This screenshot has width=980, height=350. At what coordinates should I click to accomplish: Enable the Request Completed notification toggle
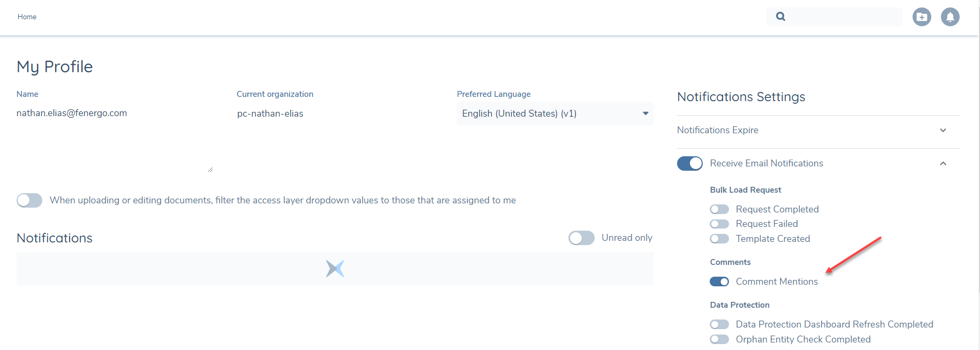point(719,209)
